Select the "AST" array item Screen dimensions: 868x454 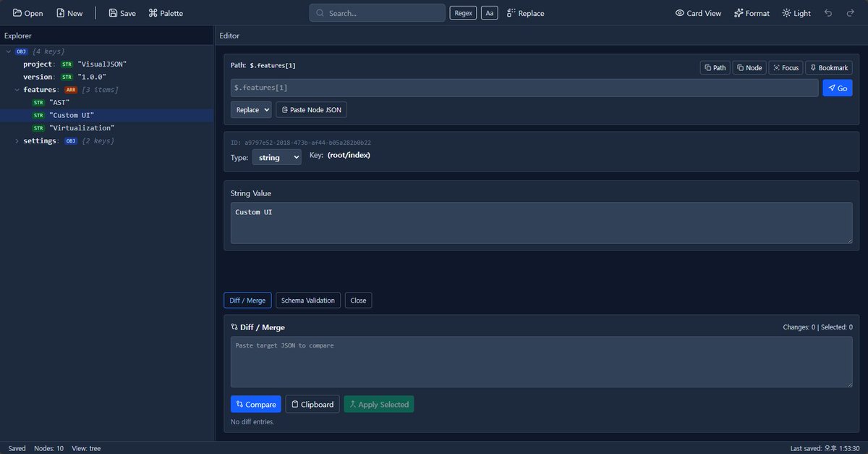point(106,103)
